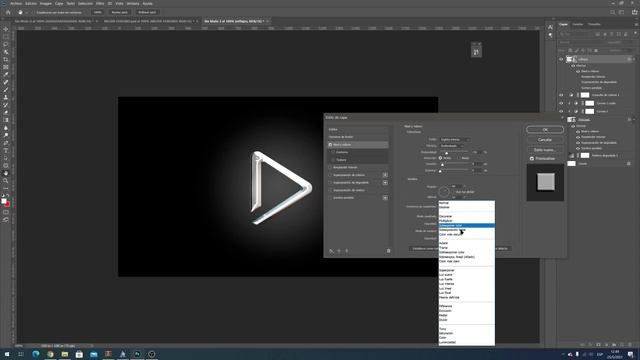Image resolution: width=640 pixels, height=360 pixels.
Task: Select Opciones de fusión in styles list
Action: coord(358,137)
